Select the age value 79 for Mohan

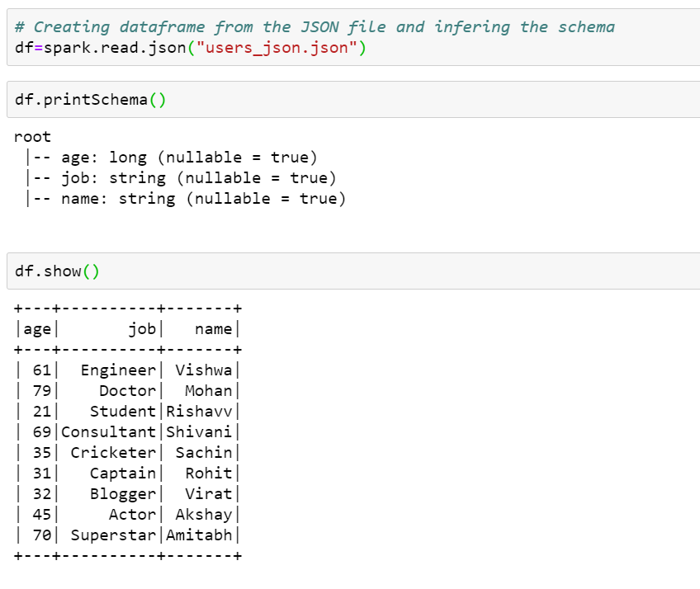coord(35,390)
